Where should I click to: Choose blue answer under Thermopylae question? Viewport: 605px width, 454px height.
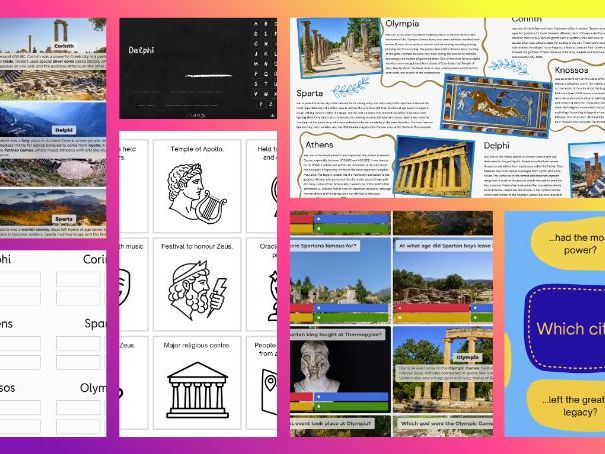[x=351, y=397]
